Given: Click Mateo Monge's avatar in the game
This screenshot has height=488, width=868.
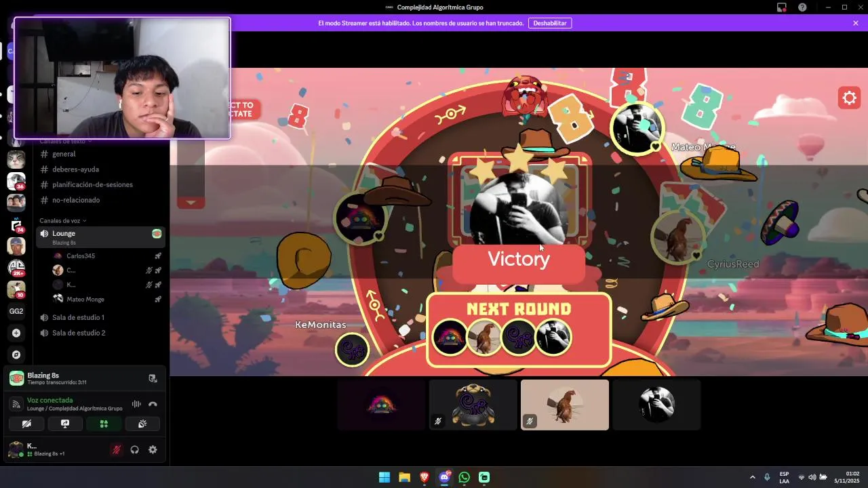Looking at the screenshot, I should point(636,128).
